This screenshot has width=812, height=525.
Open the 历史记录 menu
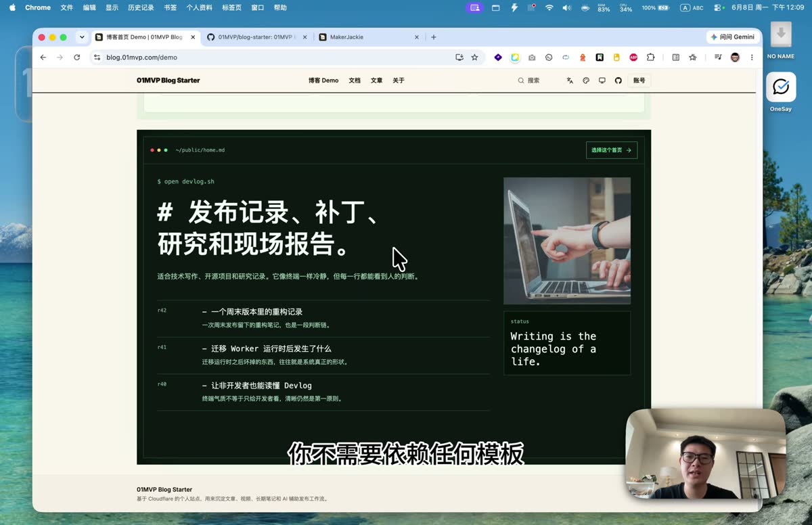141,7
